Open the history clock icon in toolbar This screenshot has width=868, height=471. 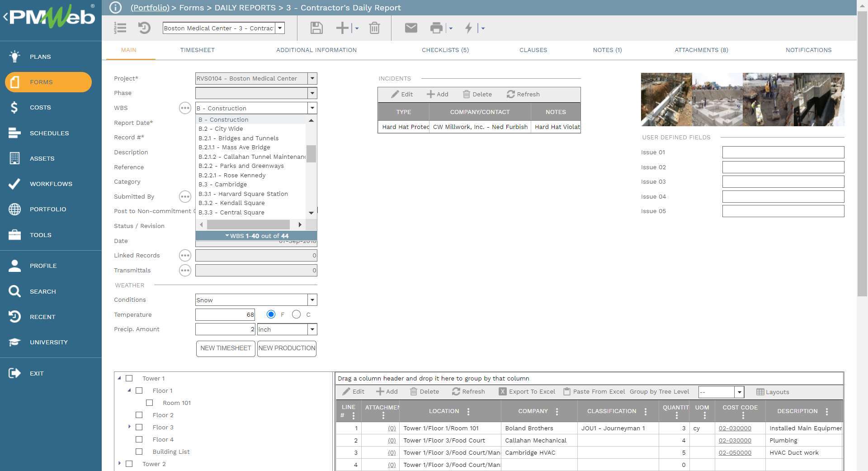144,28
